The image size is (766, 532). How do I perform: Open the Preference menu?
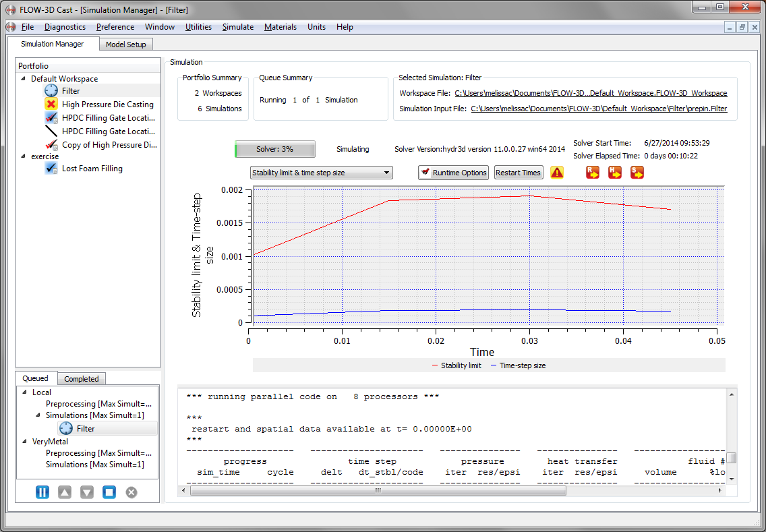click(x=115, y=27)
